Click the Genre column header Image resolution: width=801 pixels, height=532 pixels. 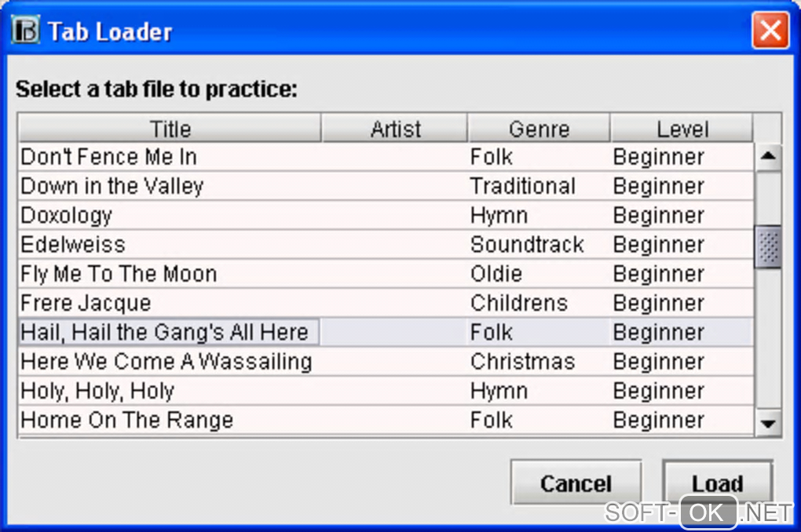[539, 129]
